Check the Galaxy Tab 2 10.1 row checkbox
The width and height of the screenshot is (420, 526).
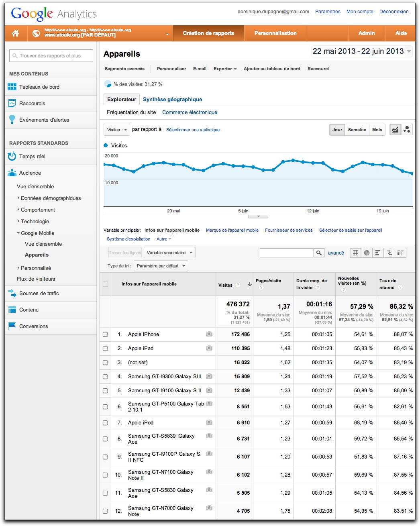pyautogui.click(x=105, y=407)
